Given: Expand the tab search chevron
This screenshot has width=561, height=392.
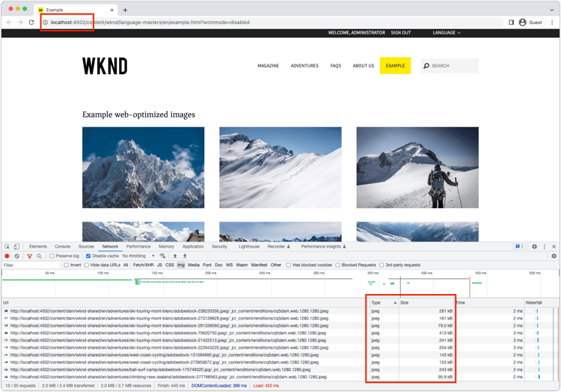Looking at the screenshot, I should pos(552,10).
